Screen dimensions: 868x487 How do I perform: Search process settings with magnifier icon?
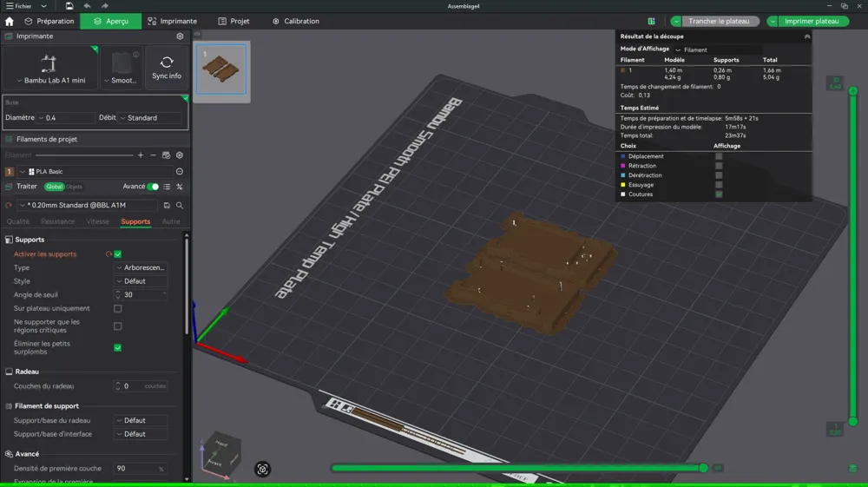[x=180, y=206]
